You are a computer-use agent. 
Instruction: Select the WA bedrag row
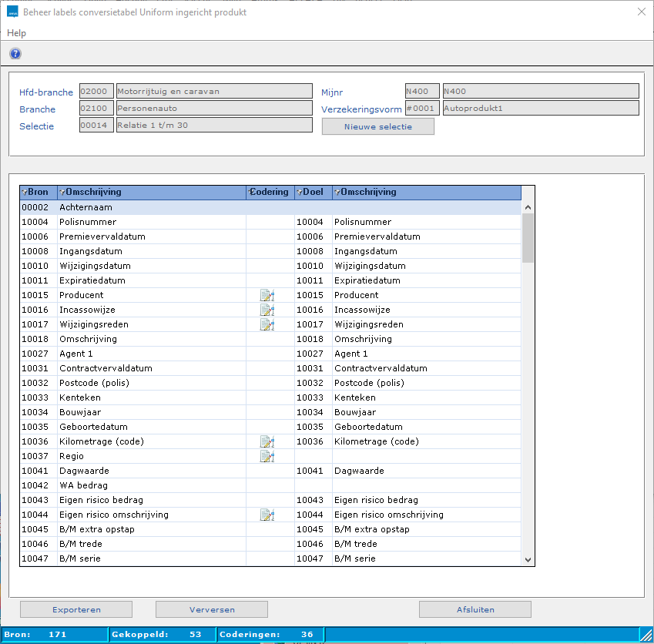(x=154, y=486)
